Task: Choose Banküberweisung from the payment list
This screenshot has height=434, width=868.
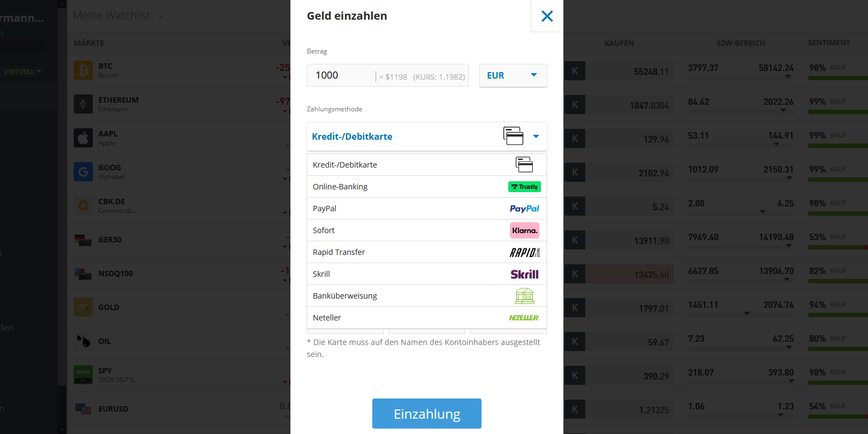Action: (345, 296)
